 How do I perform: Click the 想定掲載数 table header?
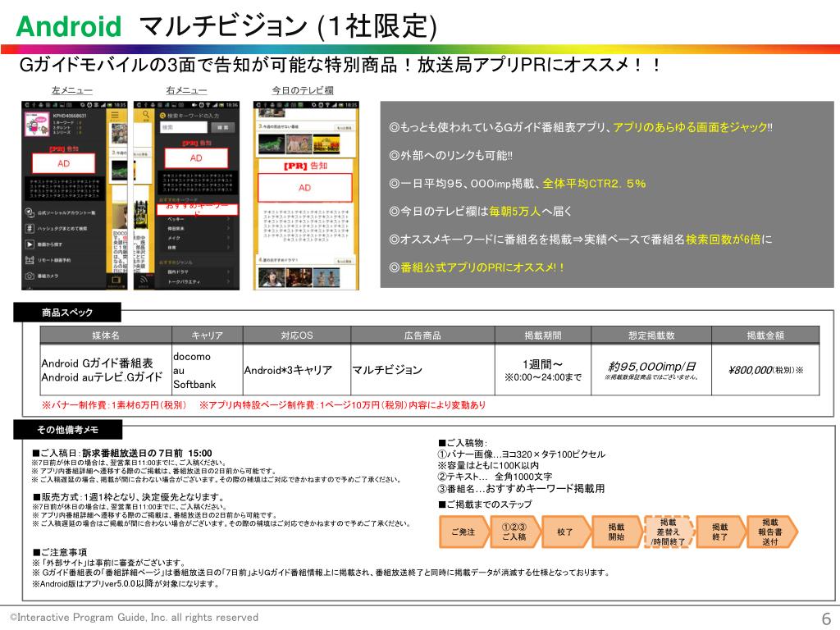651,336
